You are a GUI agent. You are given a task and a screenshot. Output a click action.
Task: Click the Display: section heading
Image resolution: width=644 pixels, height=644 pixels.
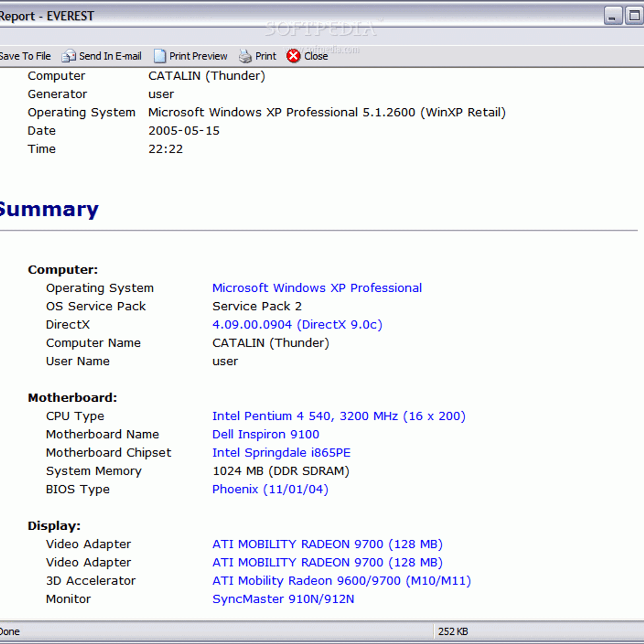(54, 526)
